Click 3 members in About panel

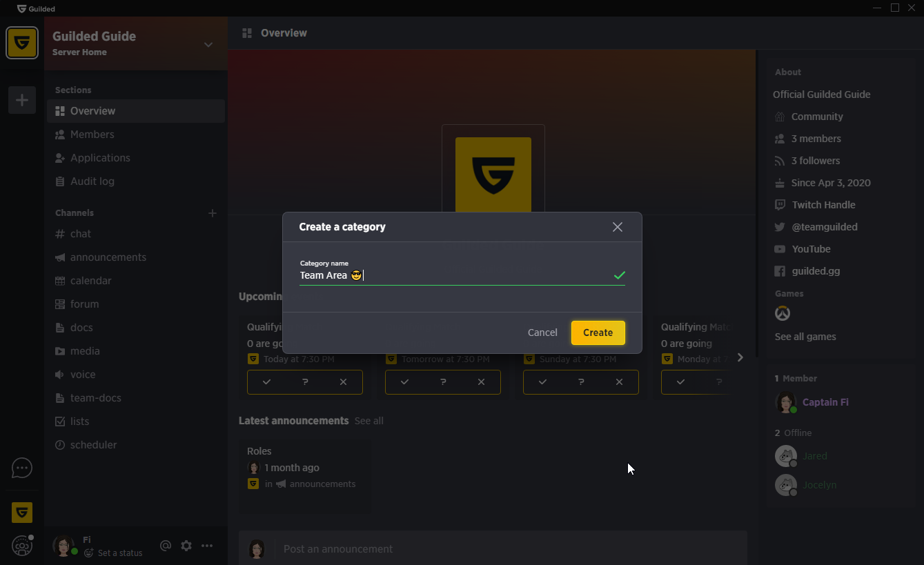click(816, 139)
